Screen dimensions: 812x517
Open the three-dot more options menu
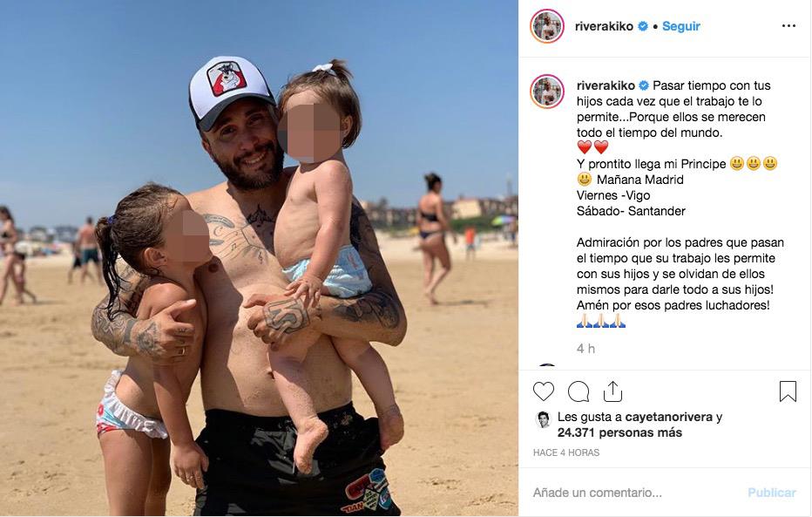pyautogui.click(x=788, y=26)
